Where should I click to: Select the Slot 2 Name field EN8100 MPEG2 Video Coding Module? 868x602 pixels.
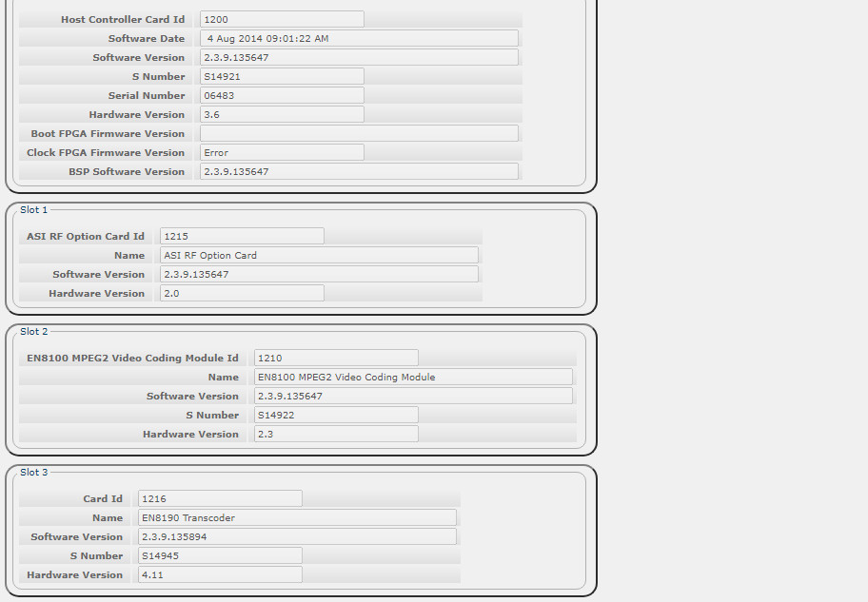point(413,377)
